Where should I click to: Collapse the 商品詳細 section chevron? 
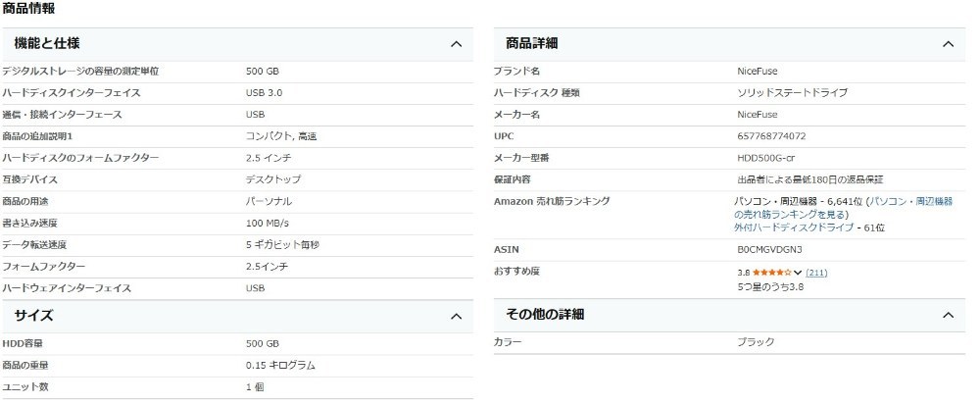click(948, 44)
